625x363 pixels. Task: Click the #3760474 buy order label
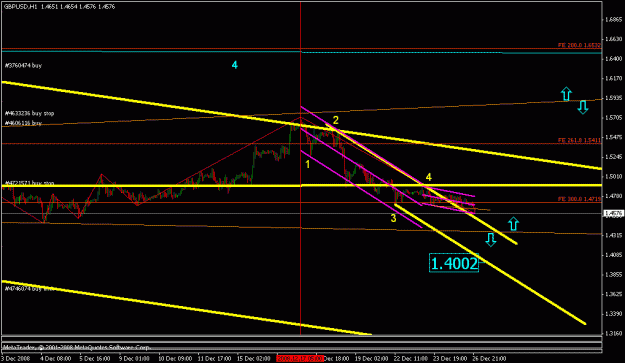23,65
